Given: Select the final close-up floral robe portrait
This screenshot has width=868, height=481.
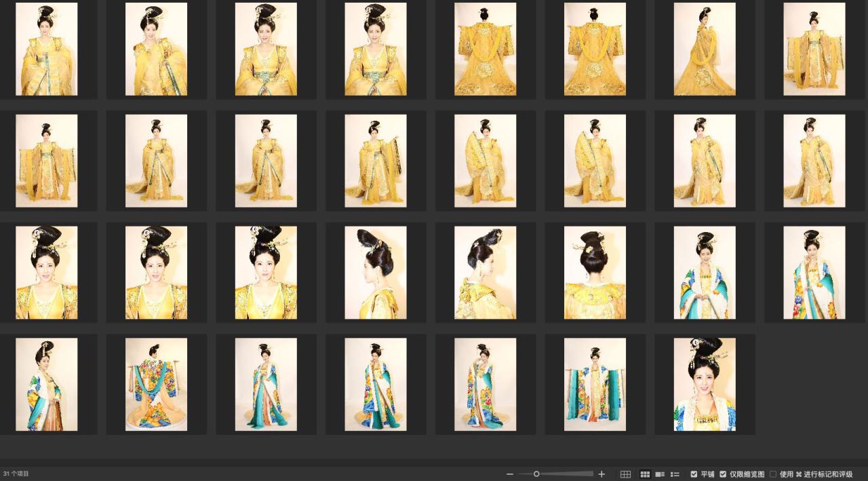Looking at the screenshot, I should [x=705, y=385].
